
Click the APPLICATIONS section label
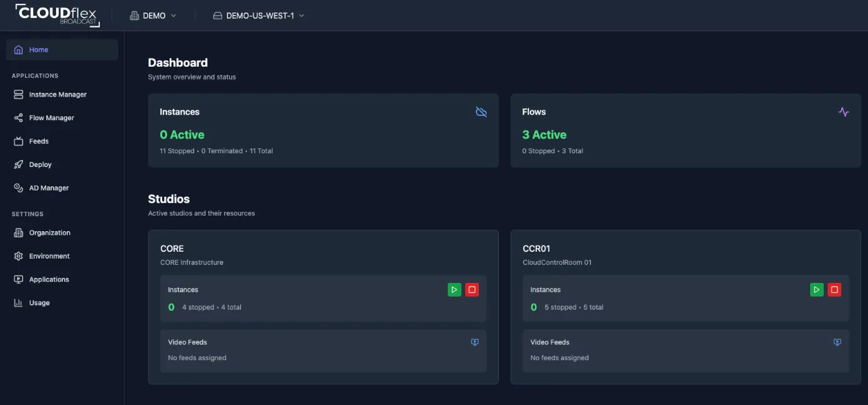tap(35, 76)
